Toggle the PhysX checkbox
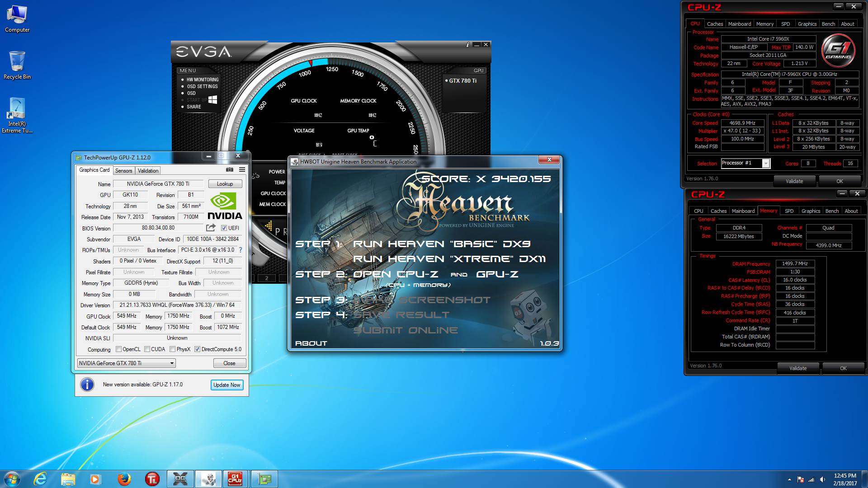The width and height of the screenshot is (868, 488). tap(172, 349)
